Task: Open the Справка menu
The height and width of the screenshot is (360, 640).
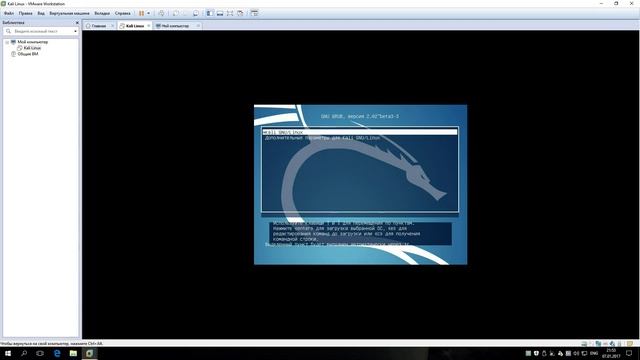Action: pos(122,13)
